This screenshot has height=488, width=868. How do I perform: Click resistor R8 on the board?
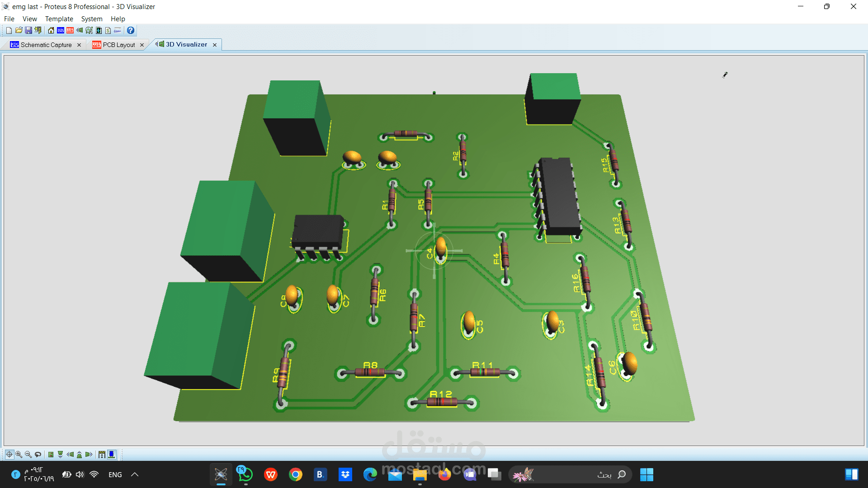(x=370, y=372)
